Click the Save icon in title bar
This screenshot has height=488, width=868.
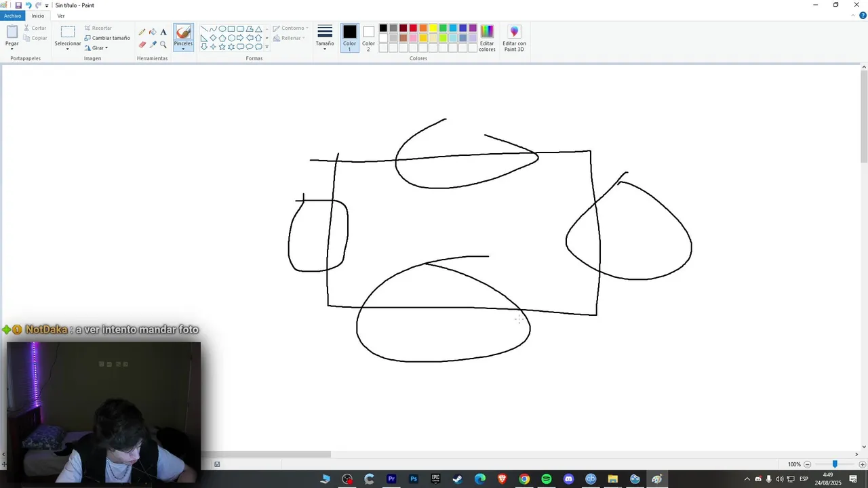pyautogui.click(x=18, y=5)
